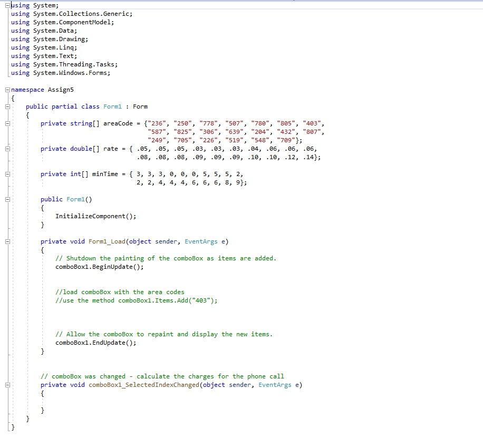Image resolution: width=483 pixels, height=448 pixels.
Task: Click the '//load comboBox with the area codes' comment
Action: tap(120, 292)
